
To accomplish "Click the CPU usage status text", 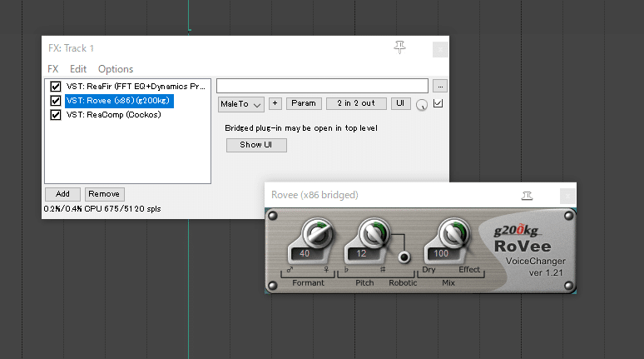I will [x=102, y=209].
